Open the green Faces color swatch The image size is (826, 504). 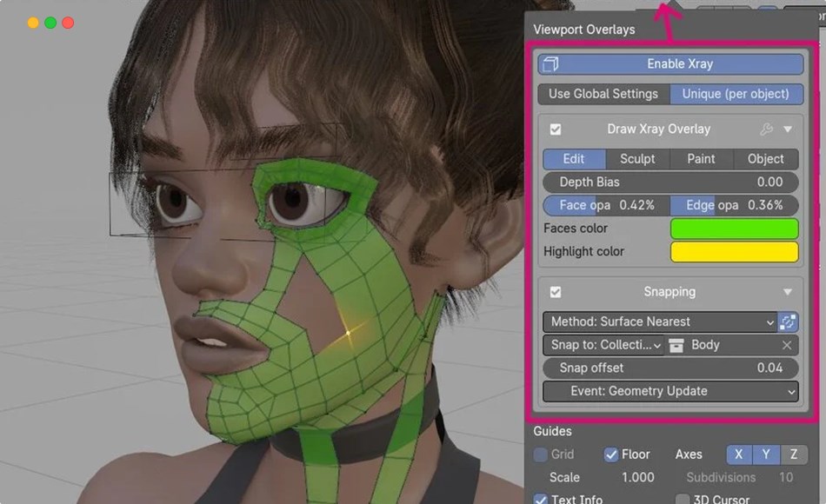tap(734, 228)
